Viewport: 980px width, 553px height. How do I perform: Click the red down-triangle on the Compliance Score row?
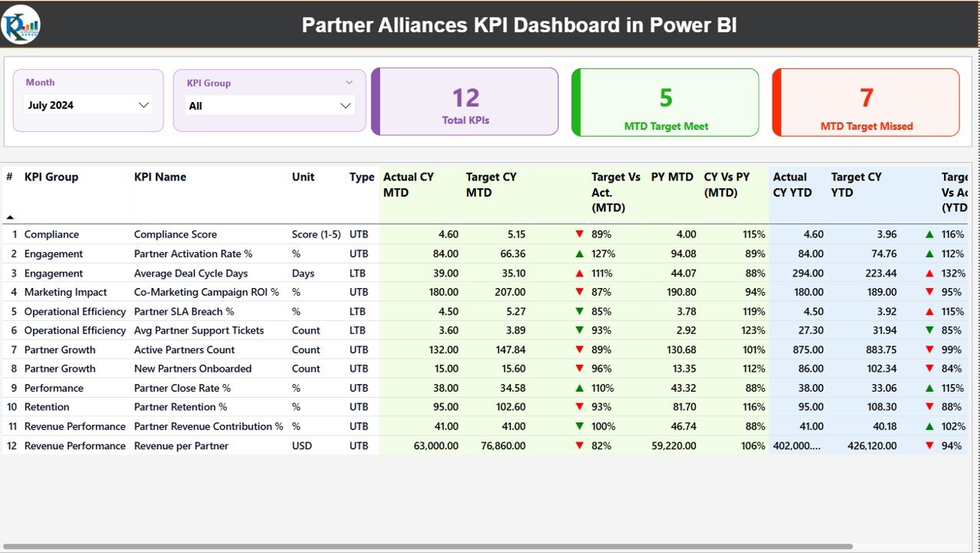[580, 233]
